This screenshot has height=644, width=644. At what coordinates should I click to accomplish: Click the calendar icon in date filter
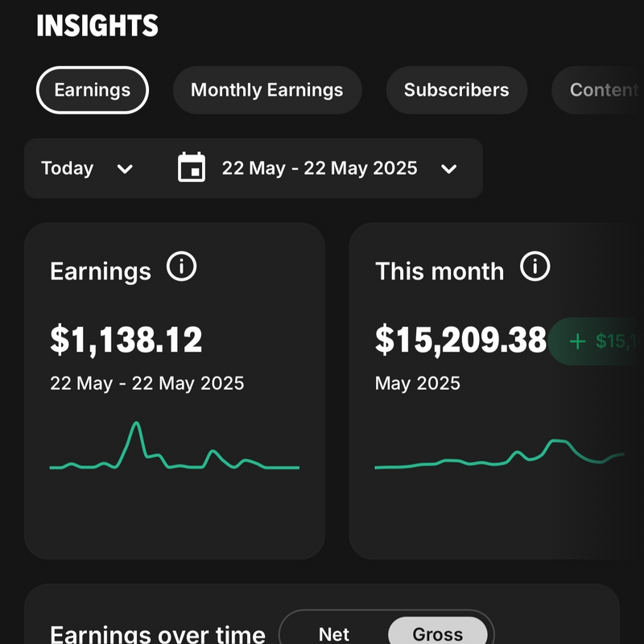point(192,168)
